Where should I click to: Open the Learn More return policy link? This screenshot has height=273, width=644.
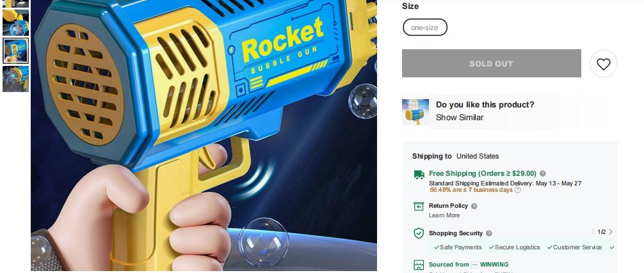444,215
